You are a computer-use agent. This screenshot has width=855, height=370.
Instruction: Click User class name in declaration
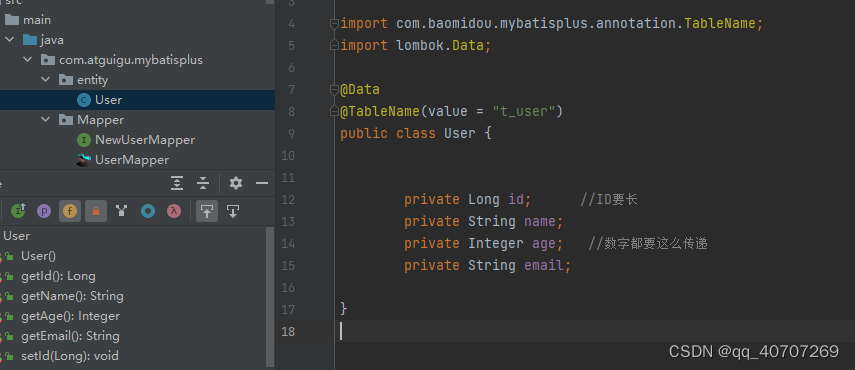coord(460,134)
